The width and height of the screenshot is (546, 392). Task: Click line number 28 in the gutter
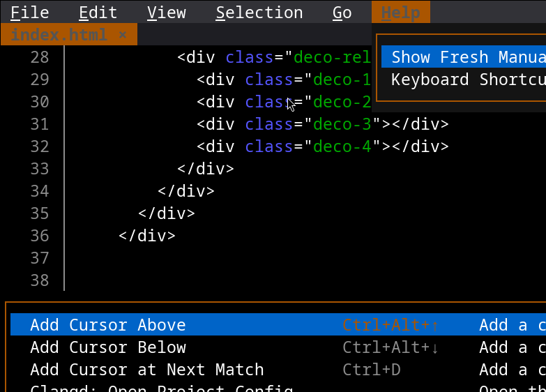pyautogui.click(x=40, y=57)
